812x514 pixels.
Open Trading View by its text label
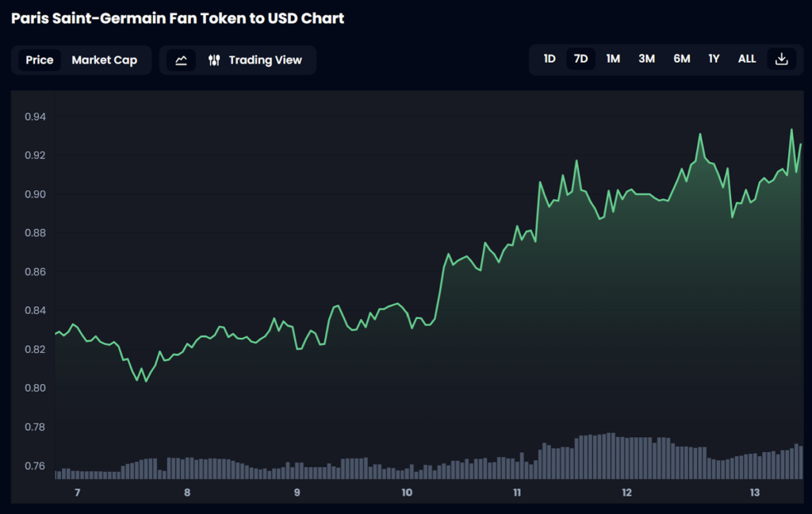click(265, 60)
